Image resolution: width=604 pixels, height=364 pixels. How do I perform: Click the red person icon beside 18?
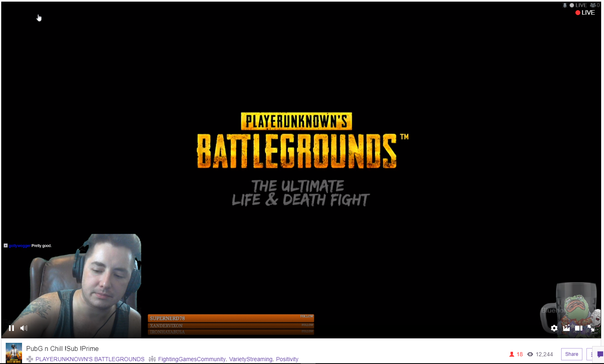(512, 354)
